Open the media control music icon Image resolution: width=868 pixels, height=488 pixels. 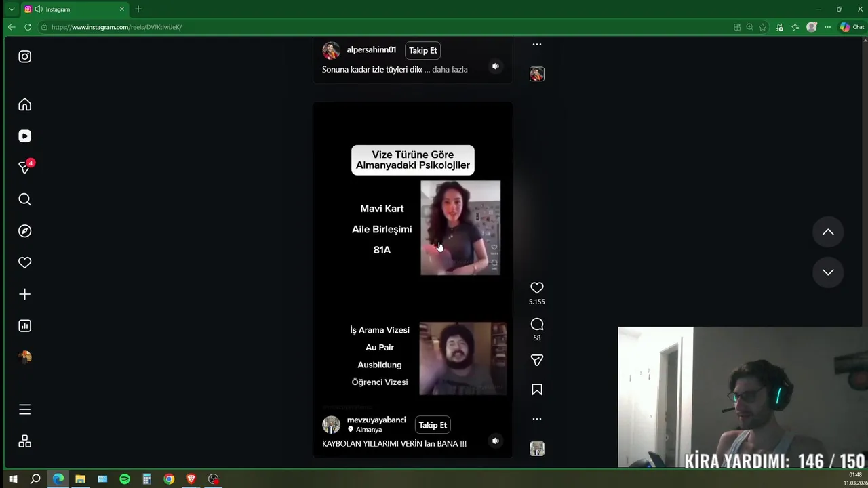[x=779, y=27]
